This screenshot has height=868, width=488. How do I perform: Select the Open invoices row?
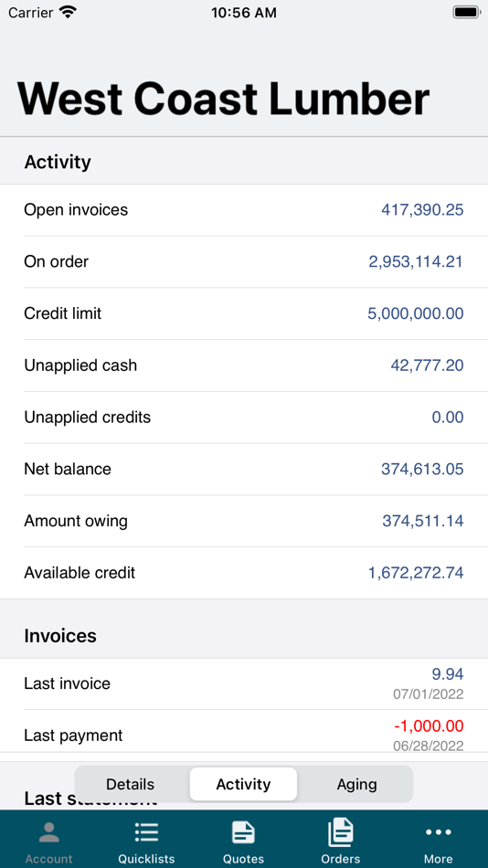244,210
